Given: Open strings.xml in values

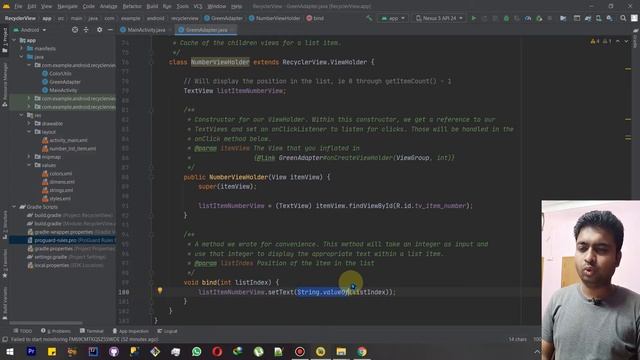Looking at the screenshot, I should (x=58, y=190).
